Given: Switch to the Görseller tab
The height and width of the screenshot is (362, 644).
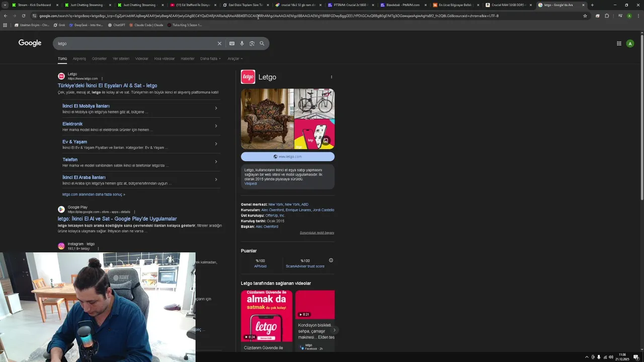Looking at the screenshot, I should tap(99, 59).
